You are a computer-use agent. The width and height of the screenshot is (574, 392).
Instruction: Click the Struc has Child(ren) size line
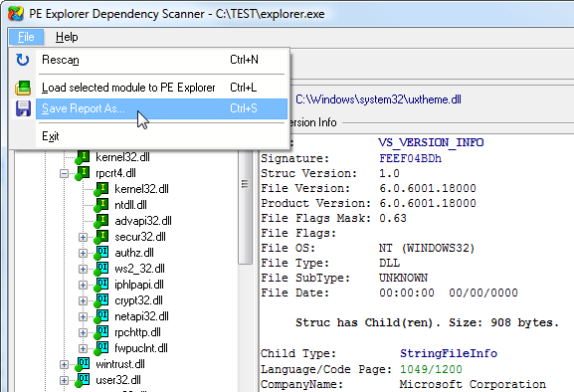click(427, 322)
